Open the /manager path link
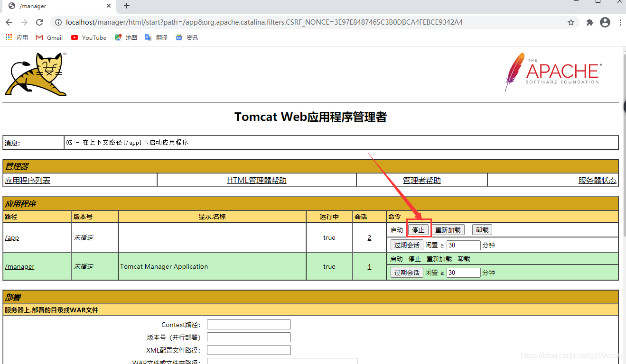 pyautogui.click(x=19, y=266)
